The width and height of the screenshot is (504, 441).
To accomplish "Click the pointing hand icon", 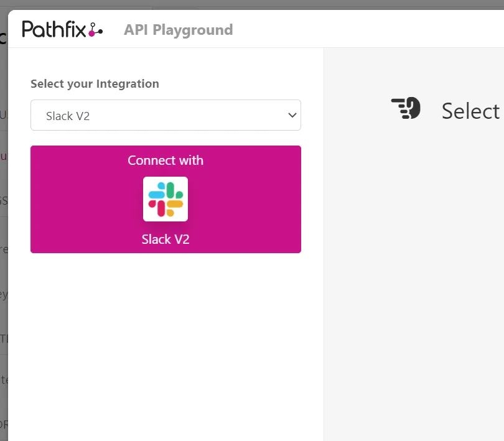I will [x=406, y=108].
